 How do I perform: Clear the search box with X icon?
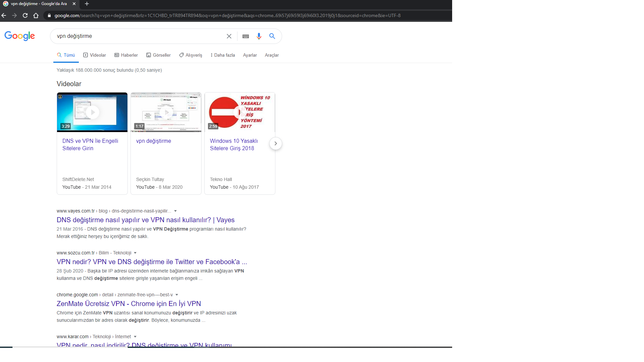click(x=229, y=36)
